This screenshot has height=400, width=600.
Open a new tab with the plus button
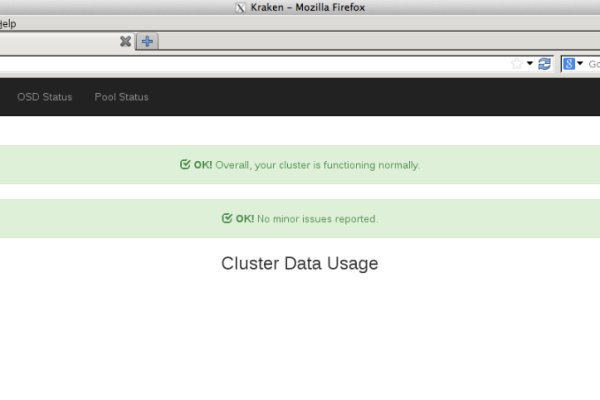pos(147,41)
